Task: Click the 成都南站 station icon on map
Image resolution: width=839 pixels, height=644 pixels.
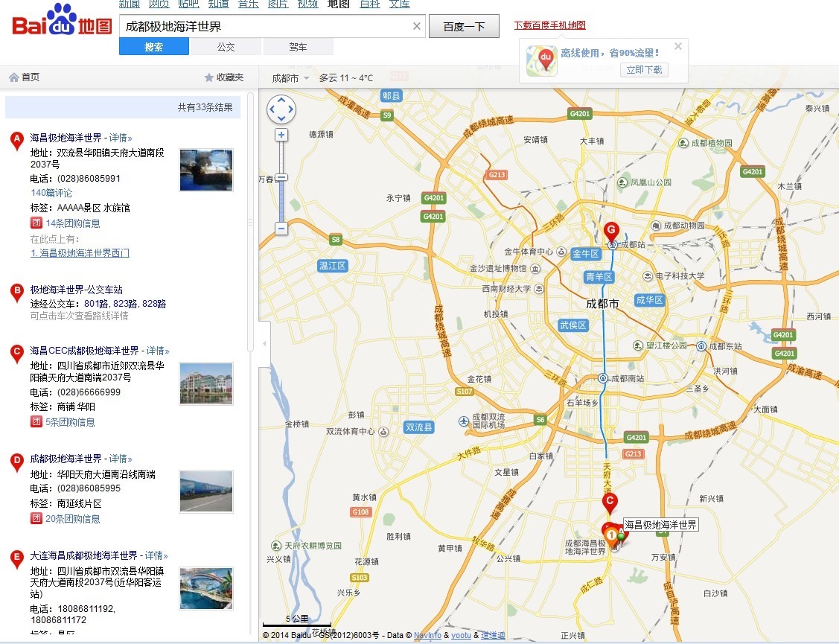Action: click(x=602, y=378)
